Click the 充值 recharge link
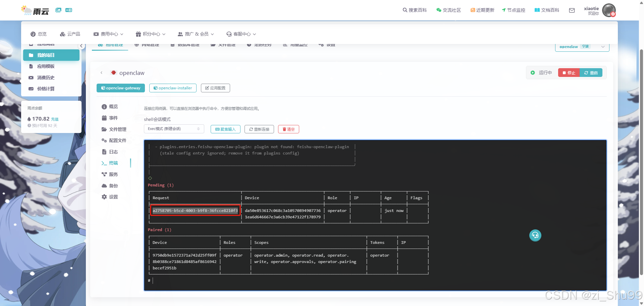 point(55,119)
